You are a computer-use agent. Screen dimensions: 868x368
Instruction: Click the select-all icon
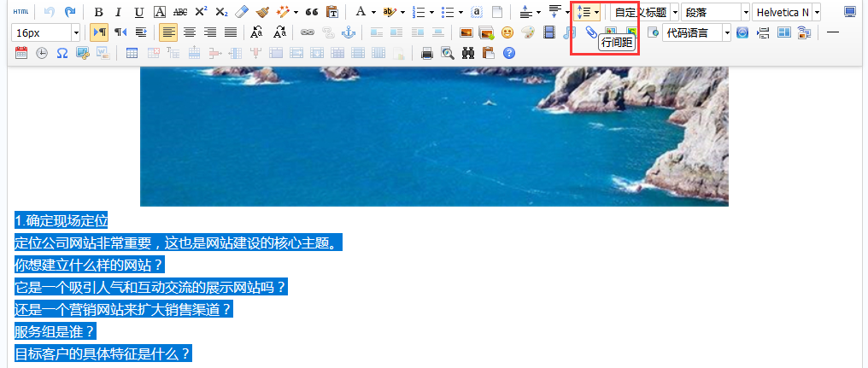point(477,12)
